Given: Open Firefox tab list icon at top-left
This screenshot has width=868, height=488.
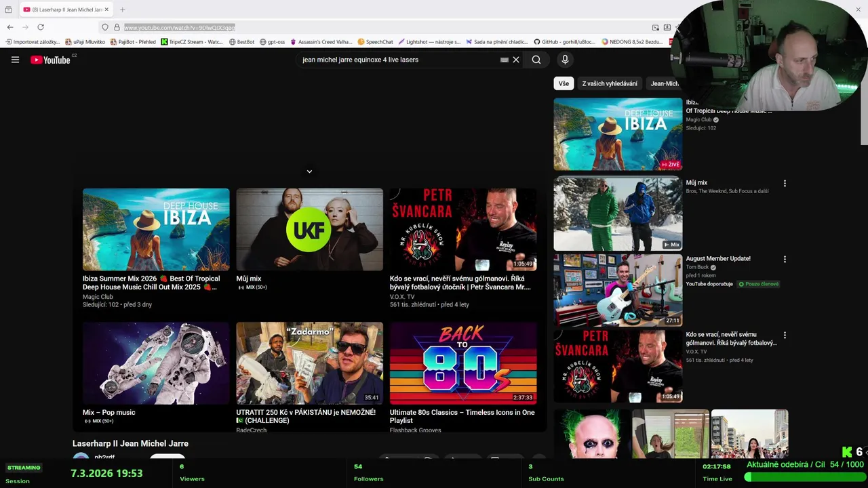Looking at the screenshot, I should (8, 9).
